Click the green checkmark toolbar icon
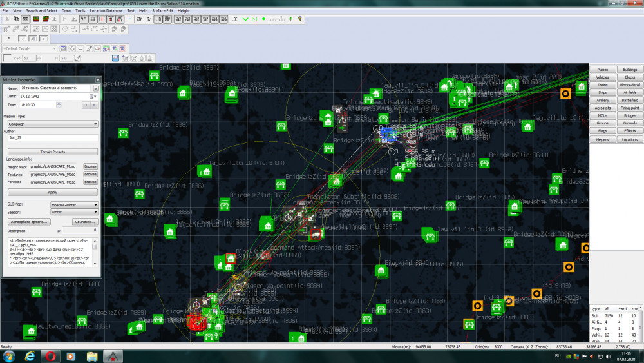The image size is (644, 363). (x=245, y=19)
